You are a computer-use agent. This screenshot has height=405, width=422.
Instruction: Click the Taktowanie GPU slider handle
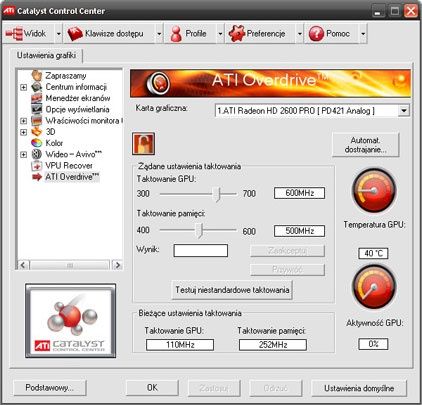[218, 194]
